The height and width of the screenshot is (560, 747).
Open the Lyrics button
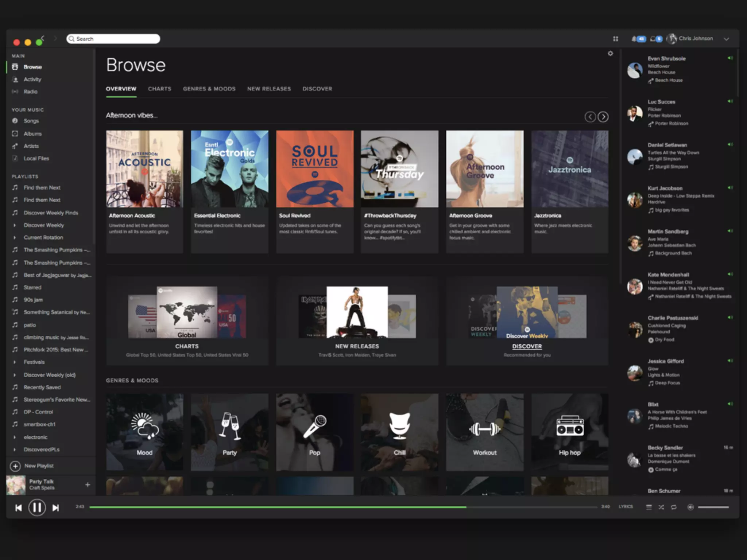coord(626,507)
